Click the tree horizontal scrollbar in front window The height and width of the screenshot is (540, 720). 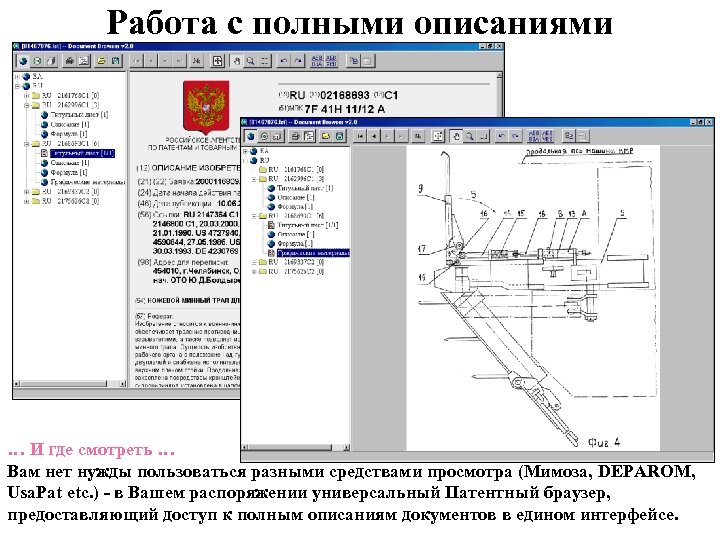(294, 447)
